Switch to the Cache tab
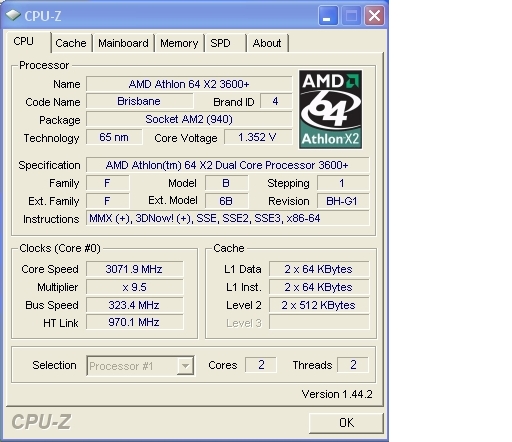The width and height of the screenshot is (512, 442). pos(71,43)
